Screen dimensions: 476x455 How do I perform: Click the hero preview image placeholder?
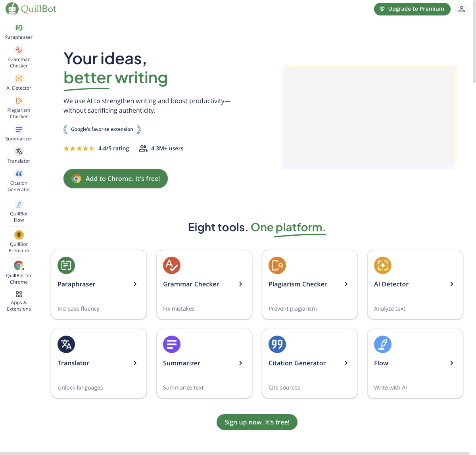(369, 117)
